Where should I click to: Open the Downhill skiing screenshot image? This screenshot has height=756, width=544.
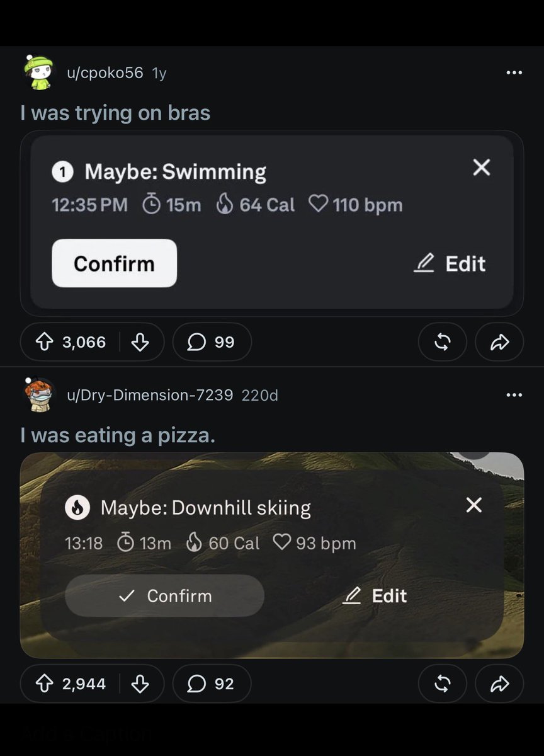[x=272, y=555]
